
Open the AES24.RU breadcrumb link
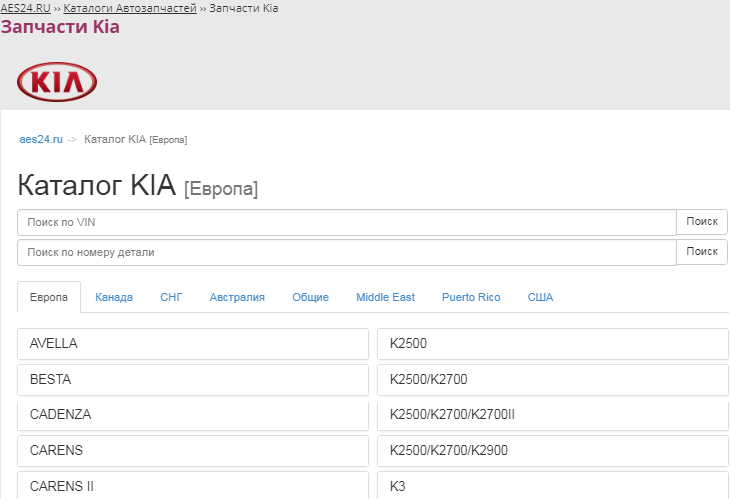click(x=25, y=8)
